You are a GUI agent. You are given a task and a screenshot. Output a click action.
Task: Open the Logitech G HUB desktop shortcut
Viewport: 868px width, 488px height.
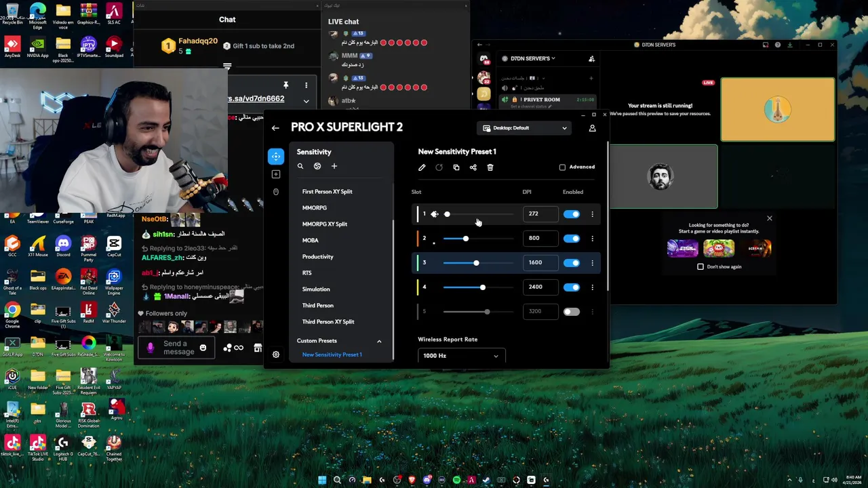tap(63, 449)
